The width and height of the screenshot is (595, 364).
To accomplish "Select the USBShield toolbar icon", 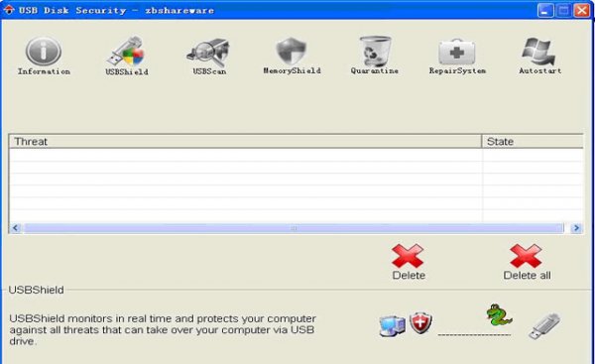I will pos(127,52).
